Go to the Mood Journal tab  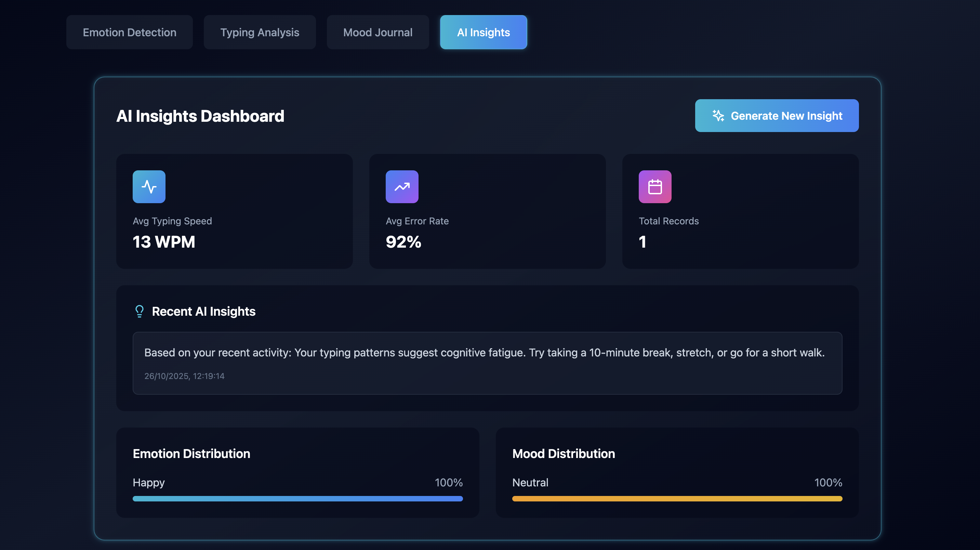378,32
